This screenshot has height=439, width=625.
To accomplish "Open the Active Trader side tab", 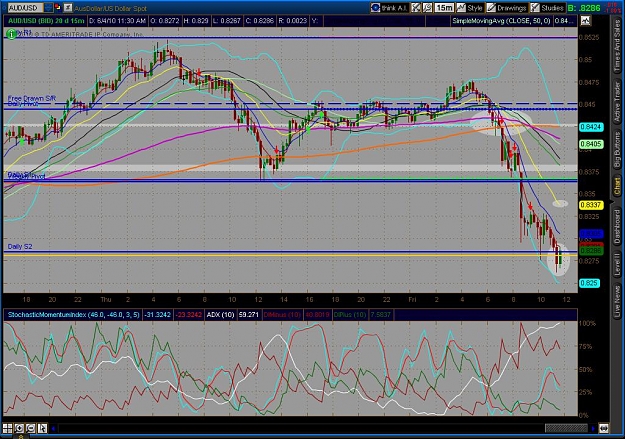I will click(x=617, y=101).
